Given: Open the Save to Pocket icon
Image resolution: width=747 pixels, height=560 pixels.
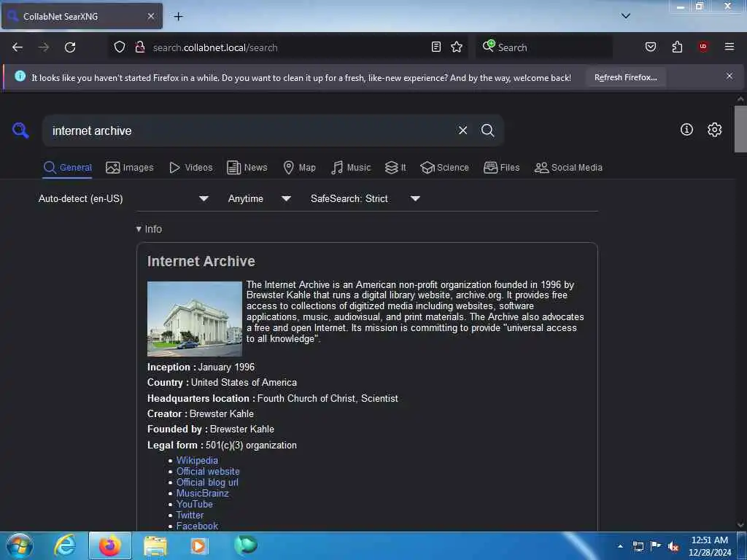Looking at the screenshot, I should point(650,47).
